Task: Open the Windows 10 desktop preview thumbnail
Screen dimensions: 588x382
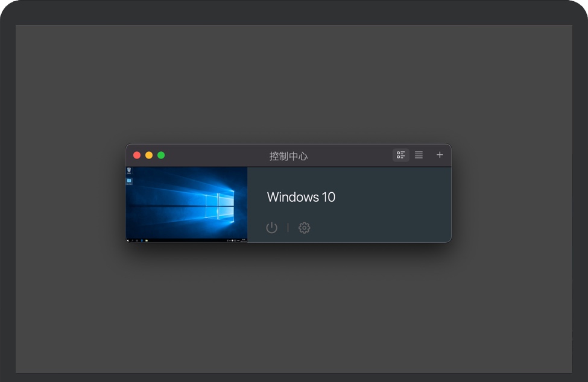Action: coord(186,204)
